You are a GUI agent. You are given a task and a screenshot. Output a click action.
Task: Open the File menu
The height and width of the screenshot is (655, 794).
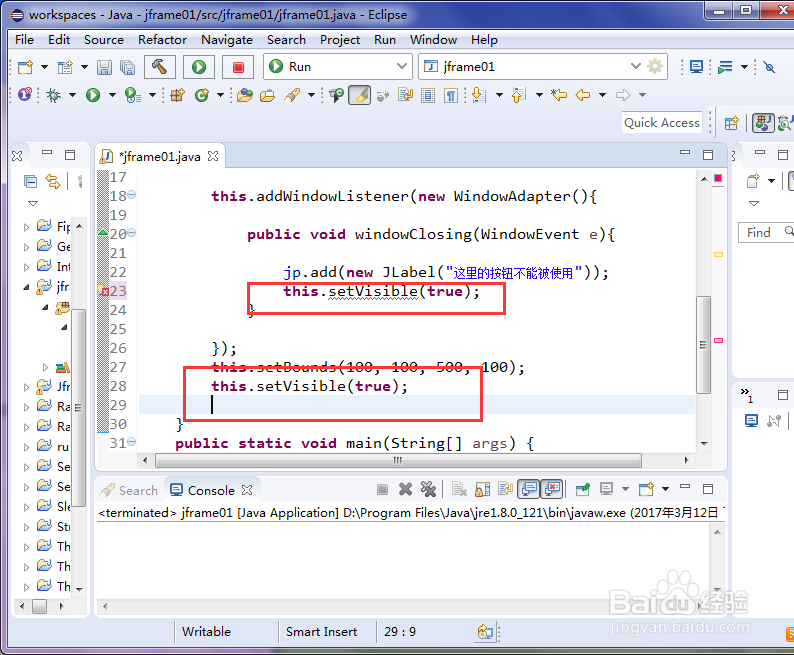24,39
